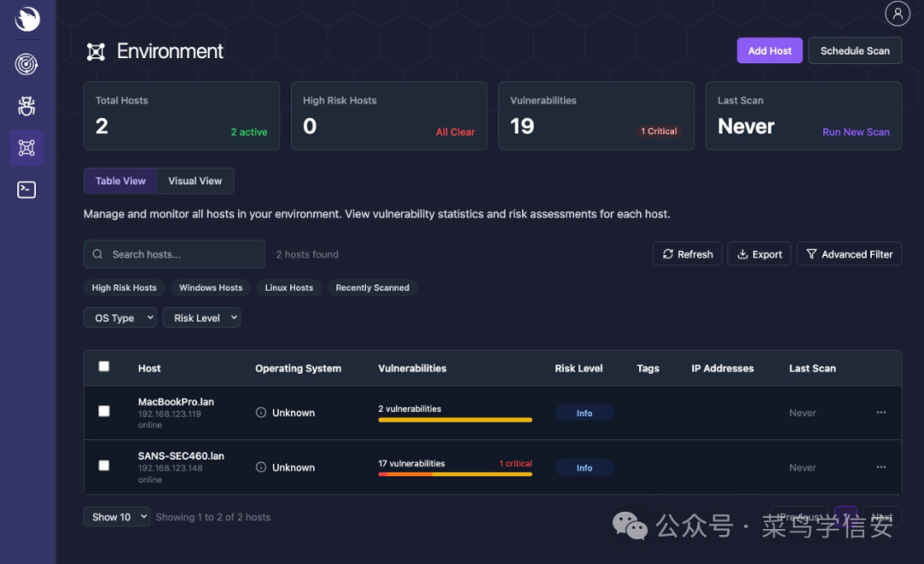Click the Info risk badge for SANS-SEC460.lan
Screen dimensions: 924x564
pyautogui.click(x=584, y=468)
